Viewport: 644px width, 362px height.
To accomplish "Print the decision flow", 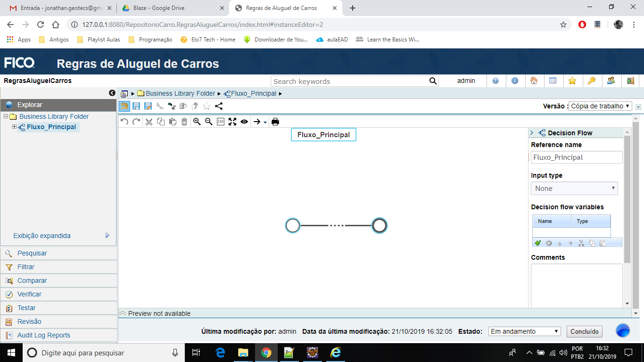I will coord(275,121).
